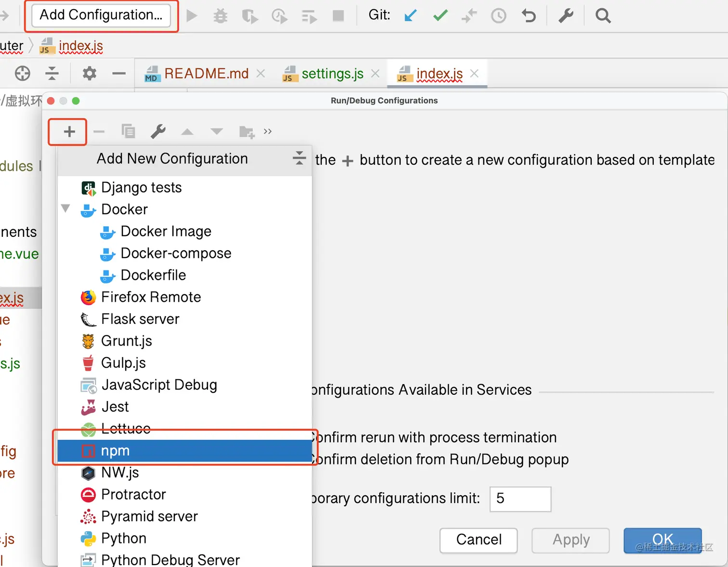Click the 'Confirm deletion from Run/Debug popup' label
The width and height of the screenshot is (728, 567).
click(440, 460)
